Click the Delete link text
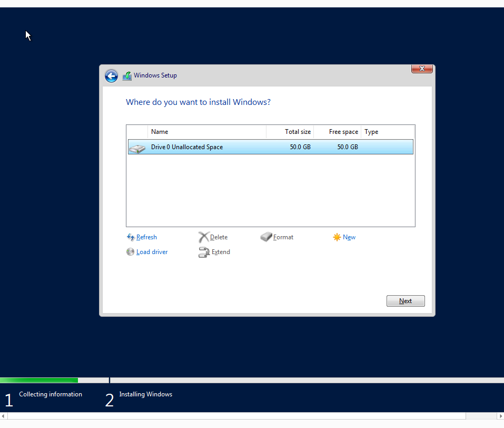 (x=219, y=237)
